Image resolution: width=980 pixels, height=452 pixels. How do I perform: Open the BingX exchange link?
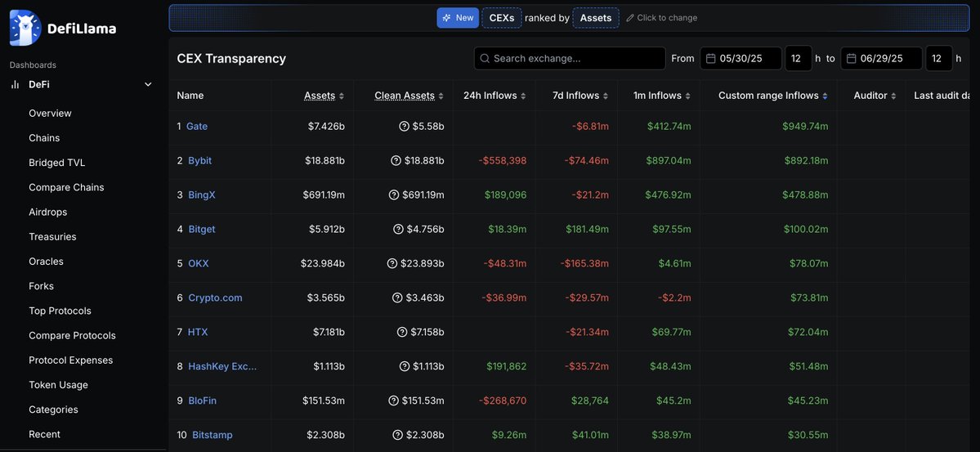[202, 195]
